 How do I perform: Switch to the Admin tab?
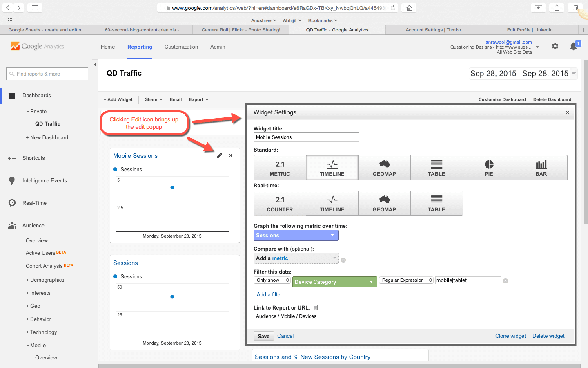coord(218,47)
